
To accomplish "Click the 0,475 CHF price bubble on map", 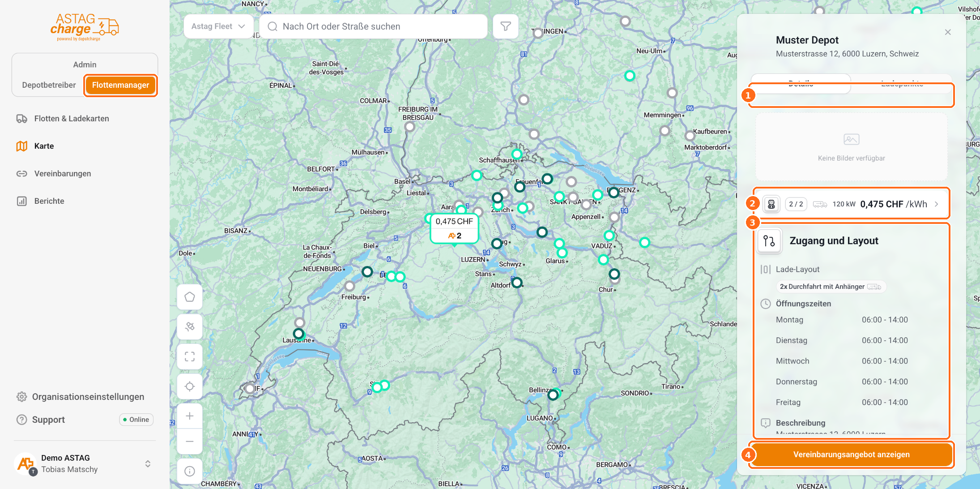I will pyautogui.click(x=454, y=228).
